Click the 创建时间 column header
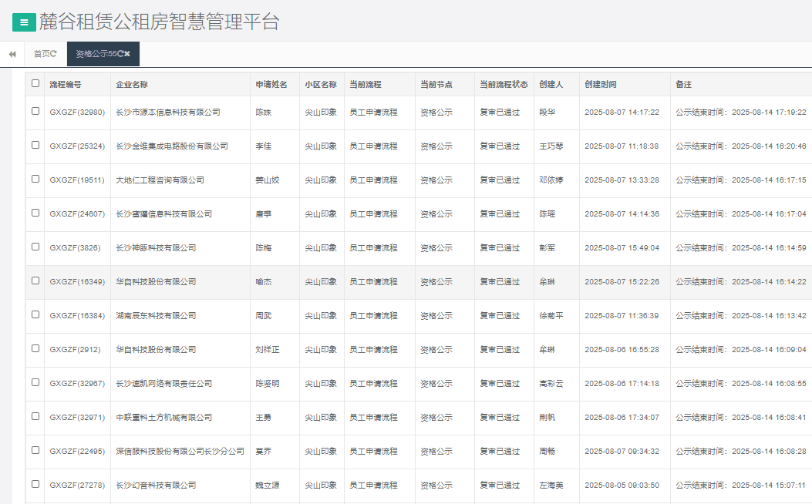 pyautogui.click(x=601, y=84)
